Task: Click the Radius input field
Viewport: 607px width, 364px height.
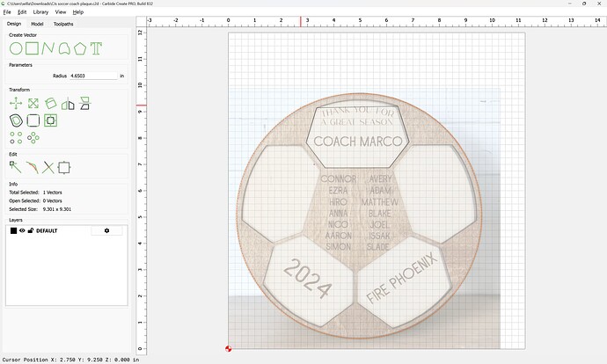Action: pos(93,76)
